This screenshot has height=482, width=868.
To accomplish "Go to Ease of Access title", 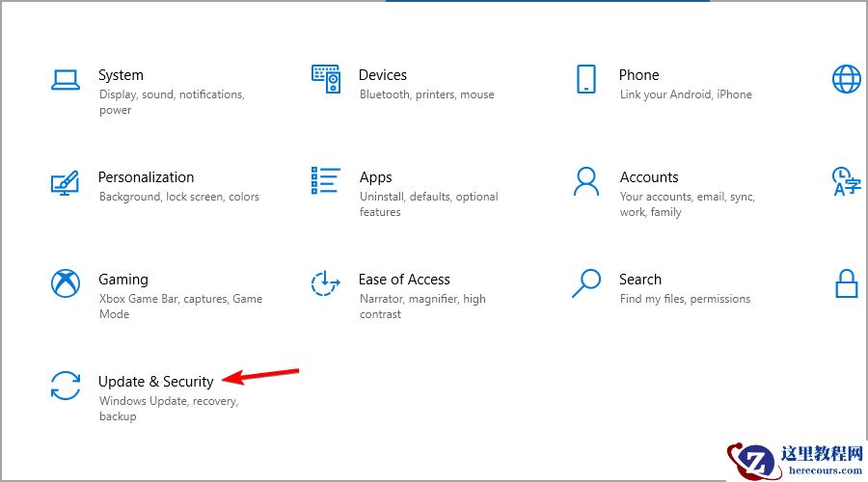I will pyautogui.click(x=404, y=280).
